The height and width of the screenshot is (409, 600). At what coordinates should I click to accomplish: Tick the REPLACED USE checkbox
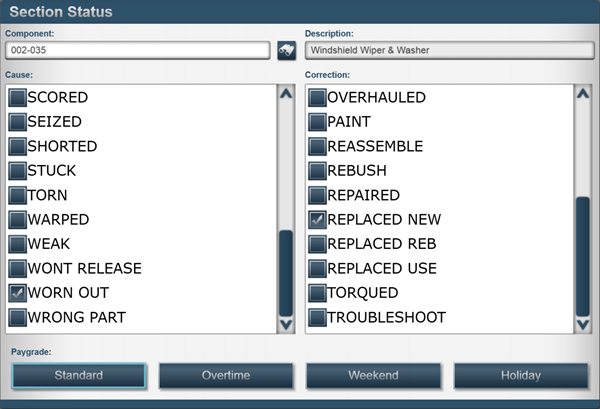tap(317, 269)
